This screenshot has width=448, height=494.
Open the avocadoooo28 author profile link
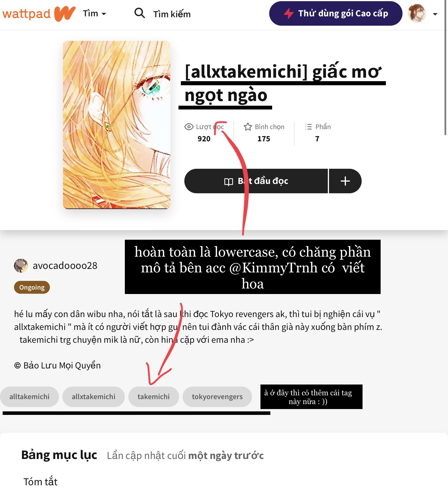coord(65,266)
